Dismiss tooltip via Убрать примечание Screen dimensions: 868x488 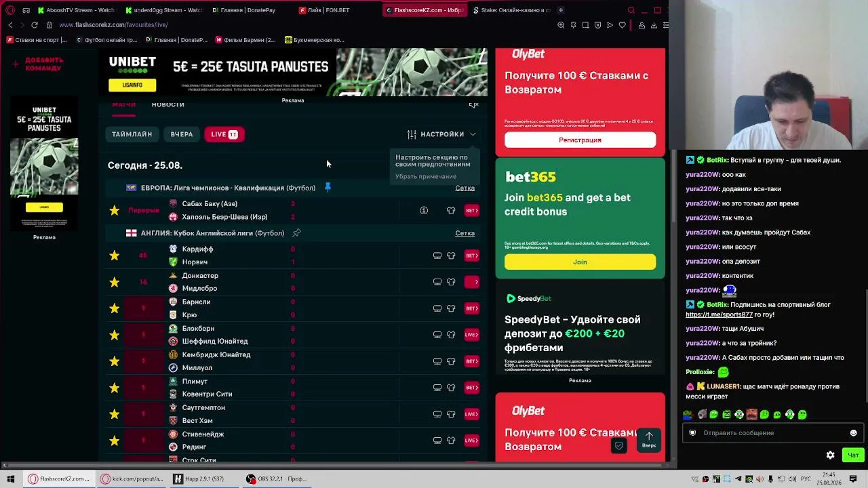point(426,176)
